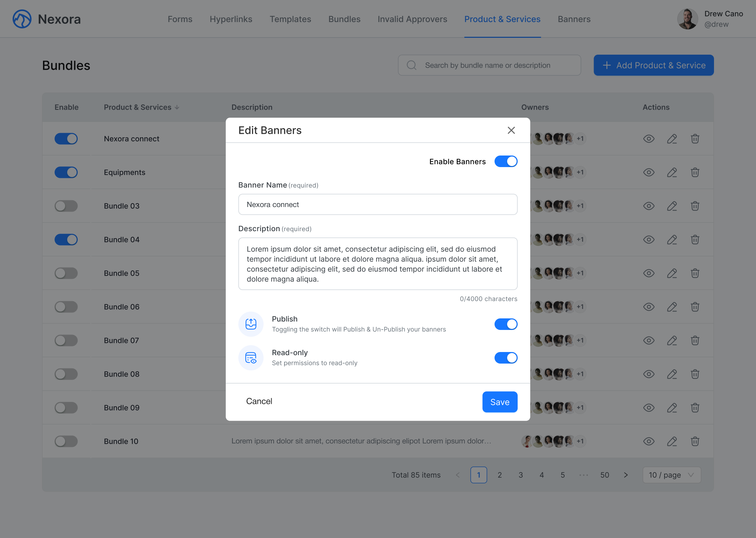Click the trash icon for Nexora connect

695,139
